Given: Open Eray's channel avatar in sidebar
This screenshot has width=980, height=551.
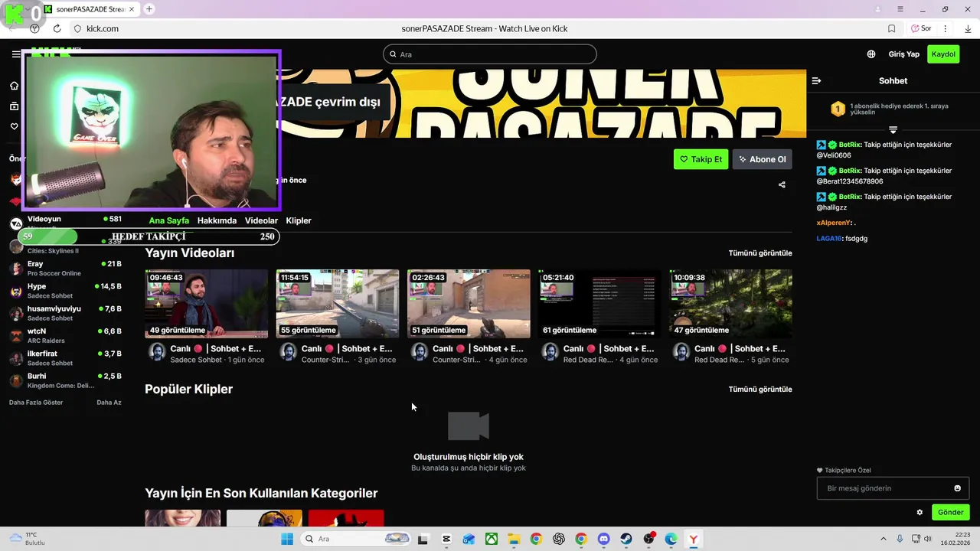Looking at the screenshot, I should pyautogui.click(x=16, y=268).
